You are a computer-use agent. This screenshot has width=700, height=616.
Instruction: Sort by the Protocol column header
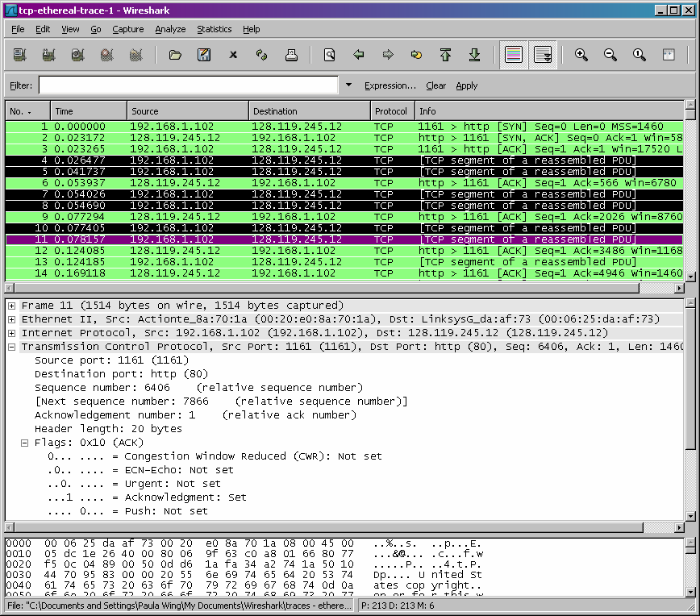pyautogui.click(x=393, y=111)
